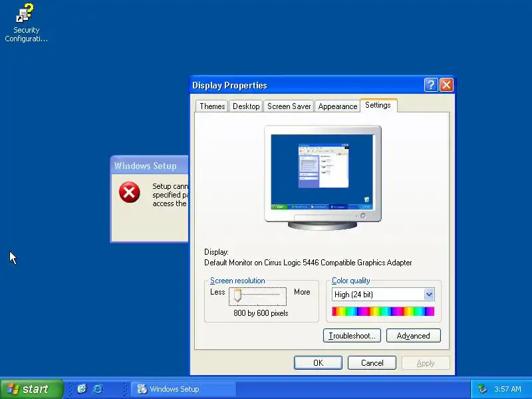Open the Start menu
The width and height of the screenshot is (532, 399).
pyautogui.click(x=31, y=389)
